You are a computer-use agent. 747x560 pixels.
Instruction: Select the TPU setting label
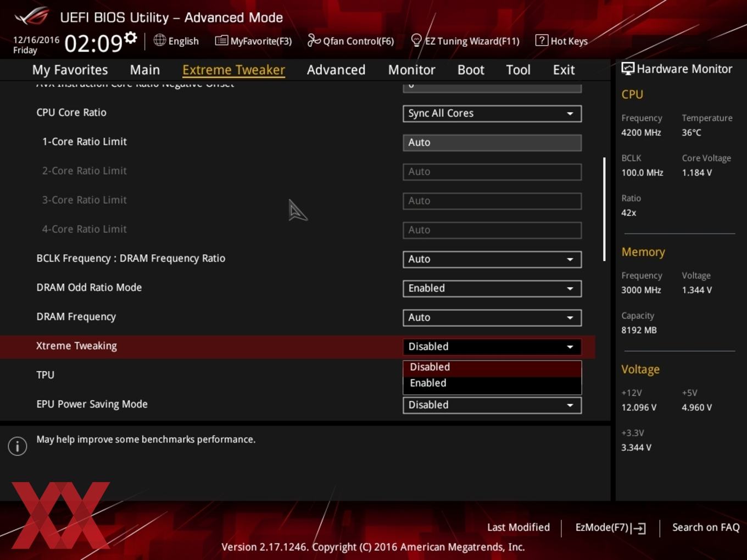[x=45, y=375]
